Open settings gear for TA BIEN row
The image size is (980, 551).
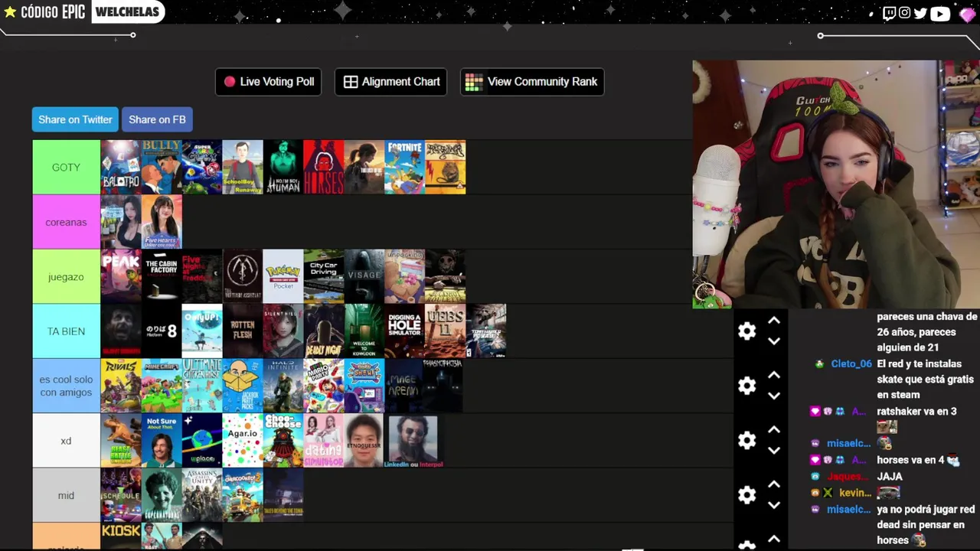746,331
